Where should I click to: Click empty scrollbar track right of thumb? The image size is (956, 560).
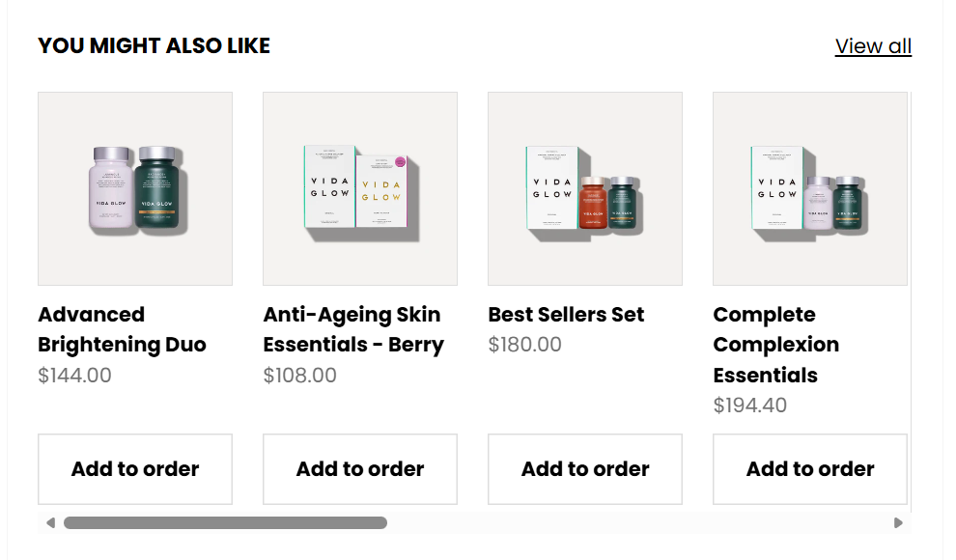click(637, 523)
